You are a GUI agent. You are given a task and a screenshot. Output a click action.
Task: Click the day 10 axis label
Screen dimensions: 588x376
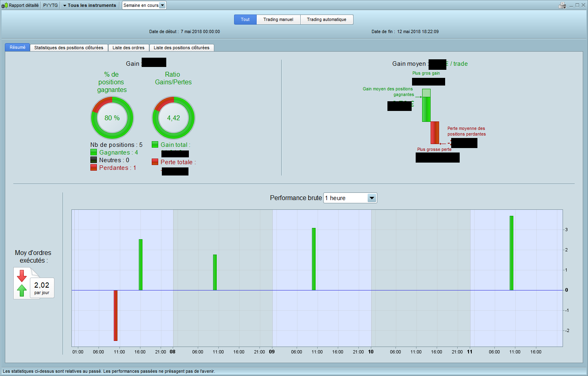[370, 352]
